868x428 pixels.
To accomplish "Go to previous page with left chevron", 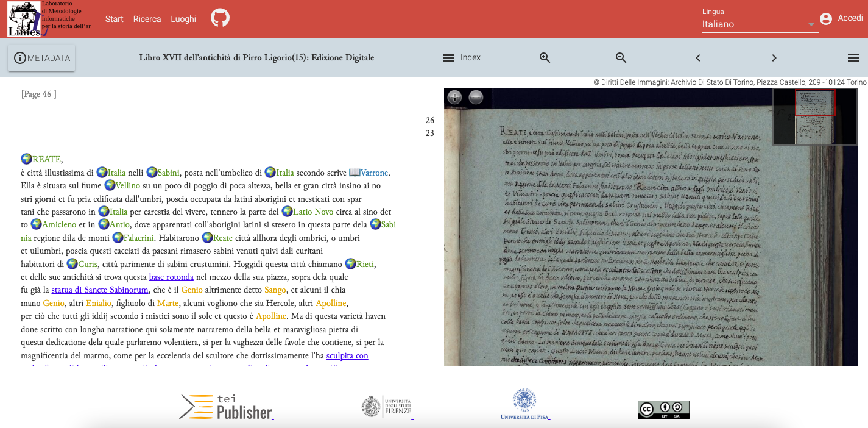I will click(698, 58).
